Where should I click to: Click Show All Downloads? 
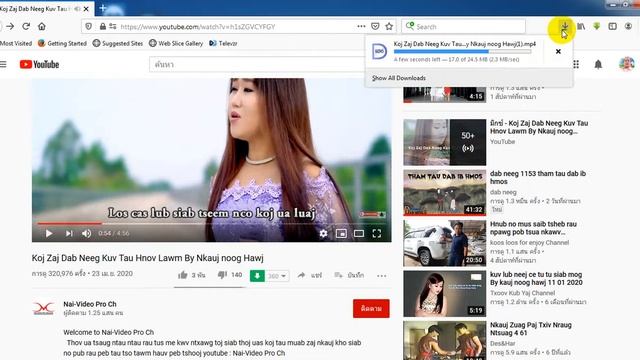[x=399, y=78]
